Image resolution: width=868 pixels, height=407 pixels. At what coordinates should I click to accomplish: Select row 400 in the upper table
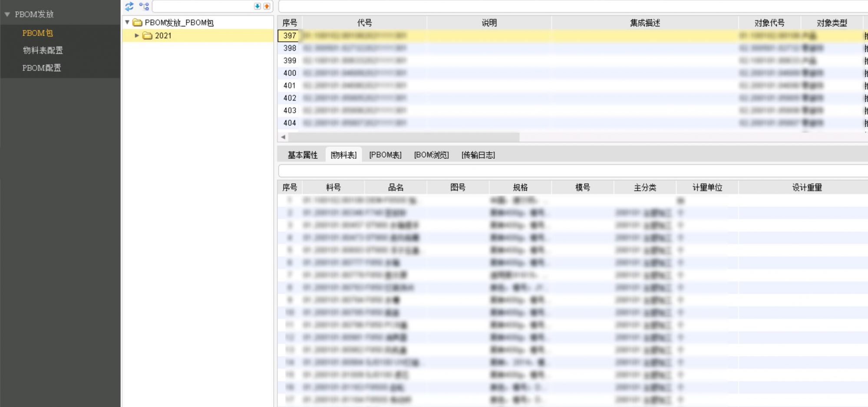(x=572, y=73)
